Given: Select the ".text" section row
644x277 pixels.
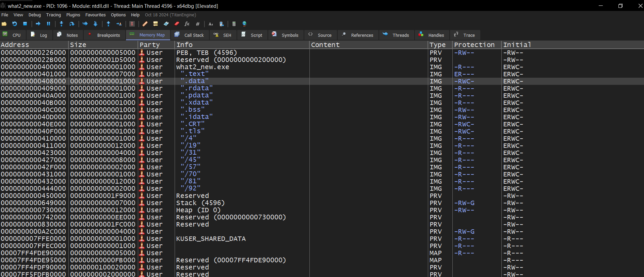Looking at the screenshot, I should (322, 74).
